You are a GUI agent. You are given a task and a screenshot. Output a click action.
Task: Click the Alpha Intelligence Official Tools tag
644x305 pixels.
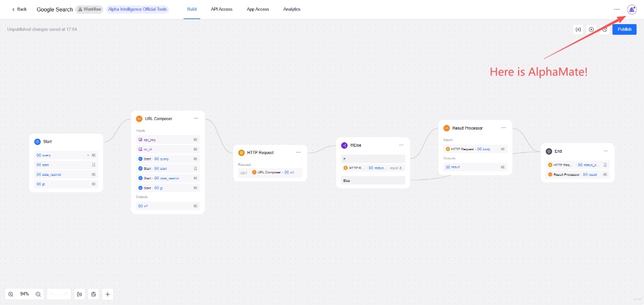[x=137, y=9]
